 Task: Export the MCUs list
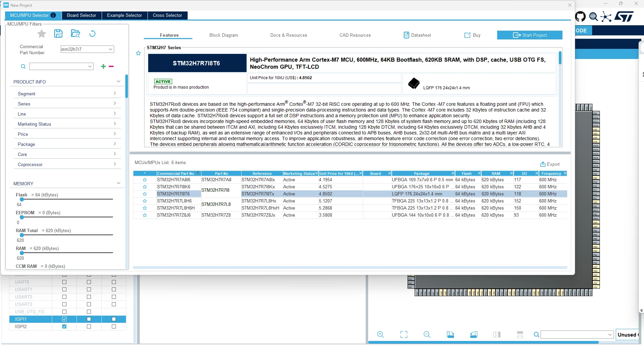tap(550, 164)
